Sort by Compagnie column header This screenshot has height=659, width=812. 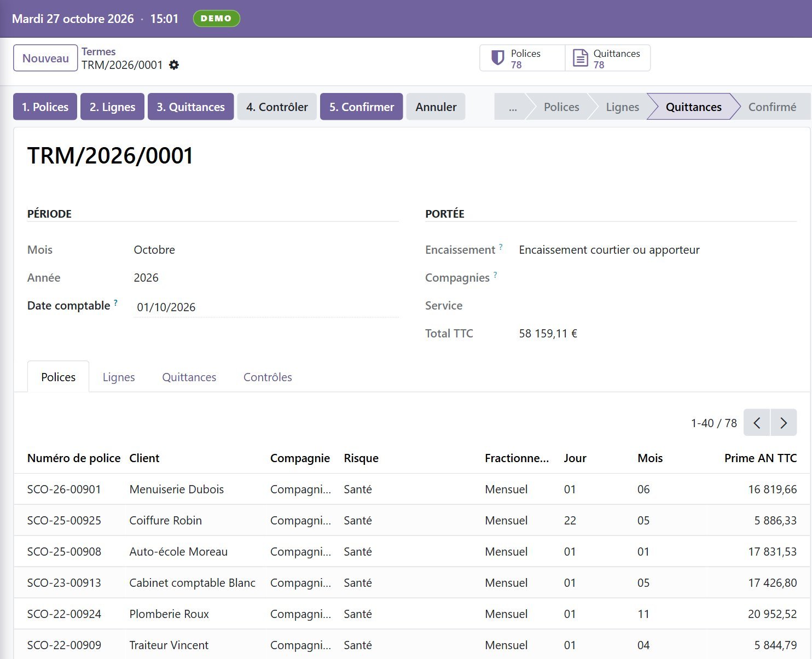300,458
